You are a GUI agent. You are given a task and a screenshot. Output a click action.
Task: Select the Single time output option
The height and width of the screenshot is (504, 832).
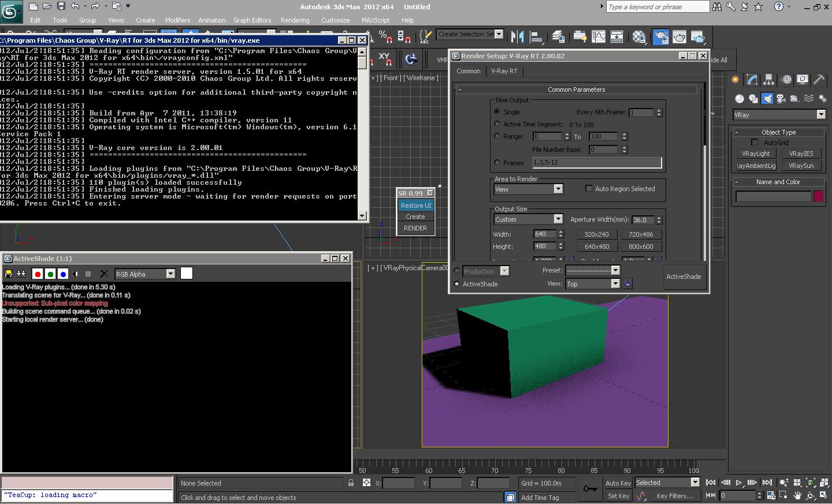tap(497, 111)
